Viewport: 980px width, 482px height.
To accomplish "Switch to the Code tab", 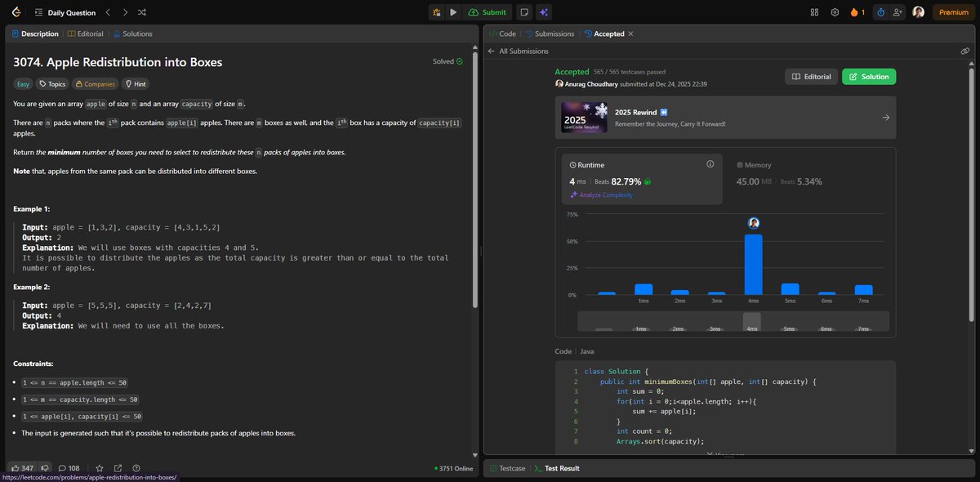I will (x=502, y=33).
